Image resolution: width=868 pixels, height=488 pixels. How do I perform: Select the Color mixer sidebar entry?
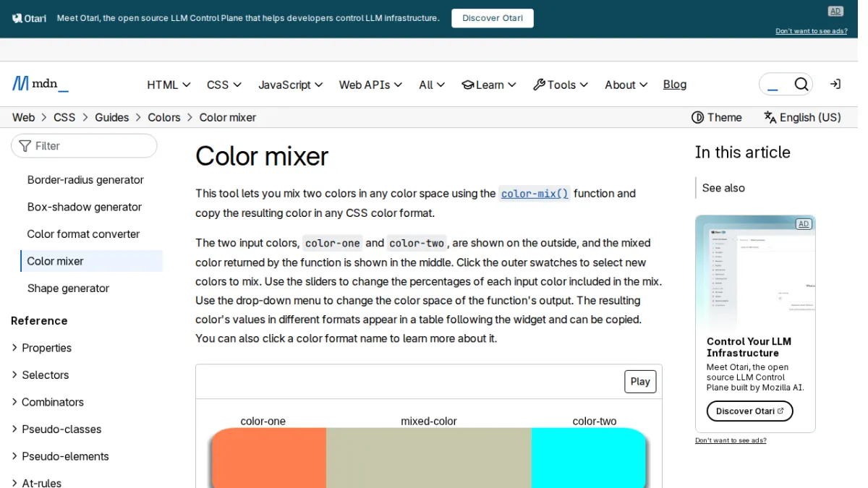91,261
